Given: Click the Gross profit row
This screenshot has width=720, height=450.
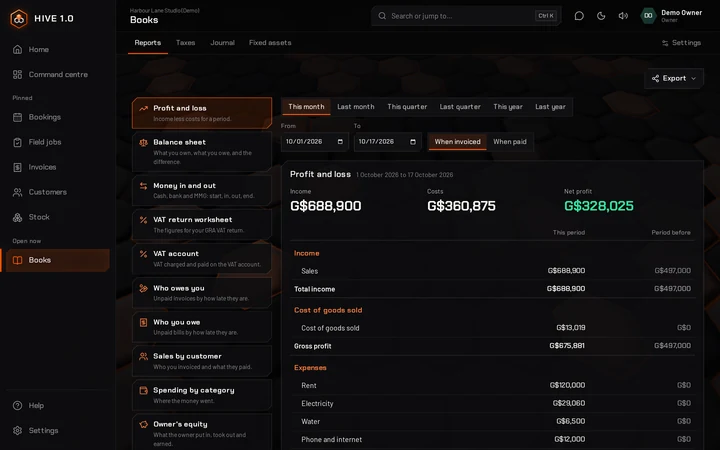Looking at the screenshot, I should pos(493,346).
